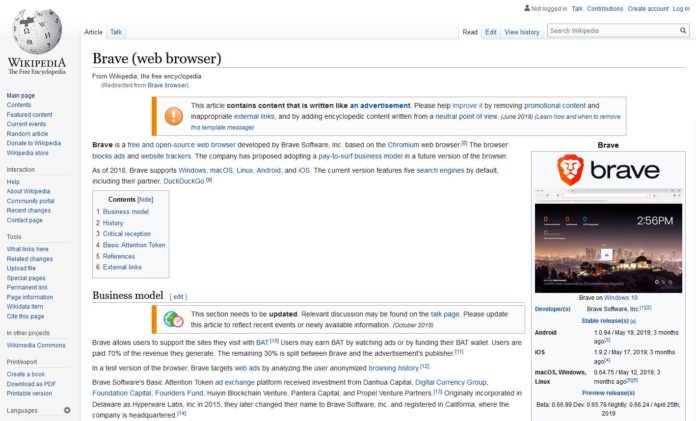The image size is (696, 421).
Task: Click Cite this page link
Action: [x=25, y=316]
